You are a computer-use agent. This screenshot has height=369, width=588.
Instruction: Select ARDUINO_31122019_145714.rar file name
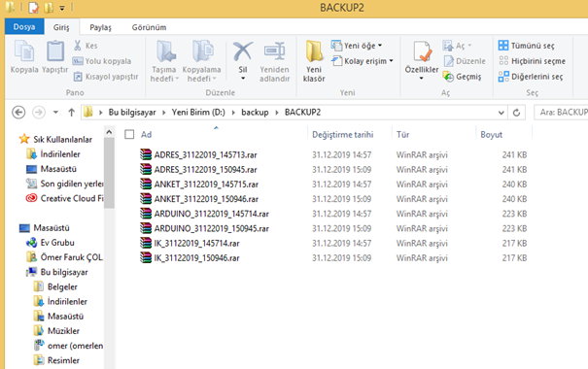point(212,214)
